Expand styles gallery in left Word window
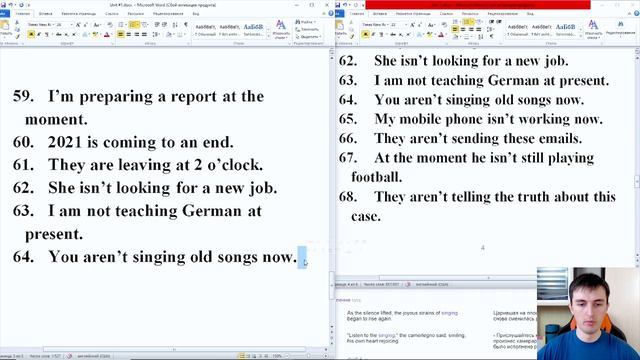 pos(269,37)
